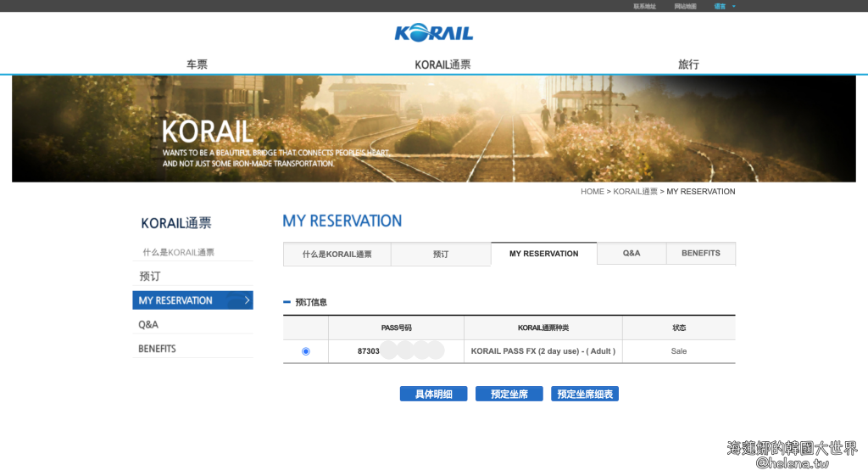This screenshot has height=476, width=868.
Task: Go to the Q&A tab
Action: (632, 253)
